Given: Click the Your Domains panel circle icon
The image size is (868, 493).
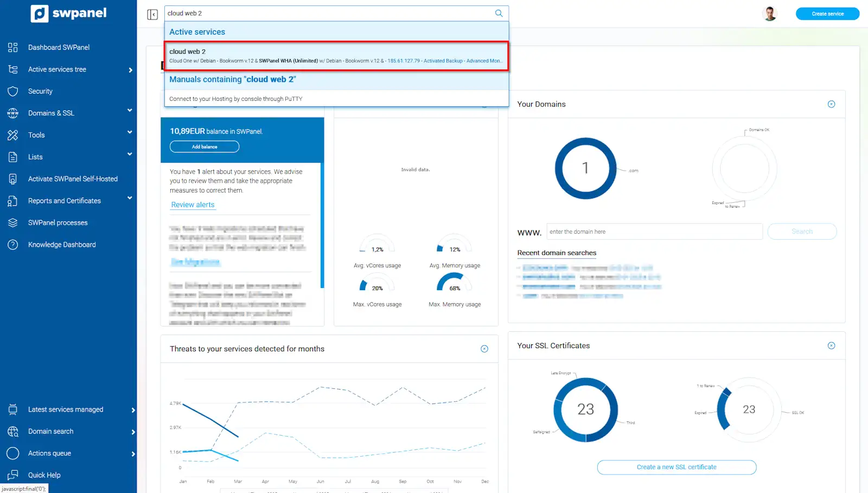Looking at the screenshot, I should tap(831, 104).
